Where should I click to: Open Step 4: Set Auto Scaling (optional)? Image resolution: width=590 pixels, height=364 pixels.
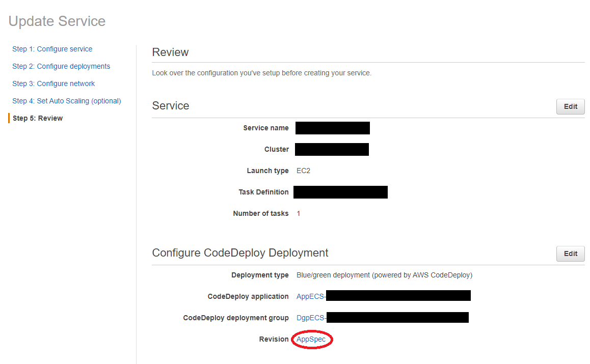[67, 101]
